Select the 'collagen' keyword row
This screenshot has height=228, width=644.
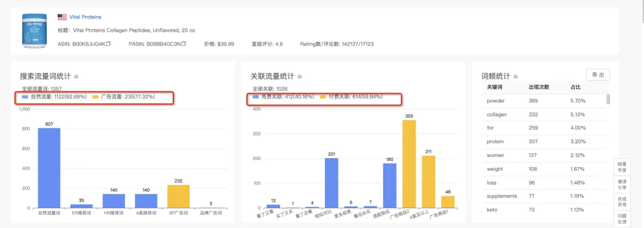543,115
